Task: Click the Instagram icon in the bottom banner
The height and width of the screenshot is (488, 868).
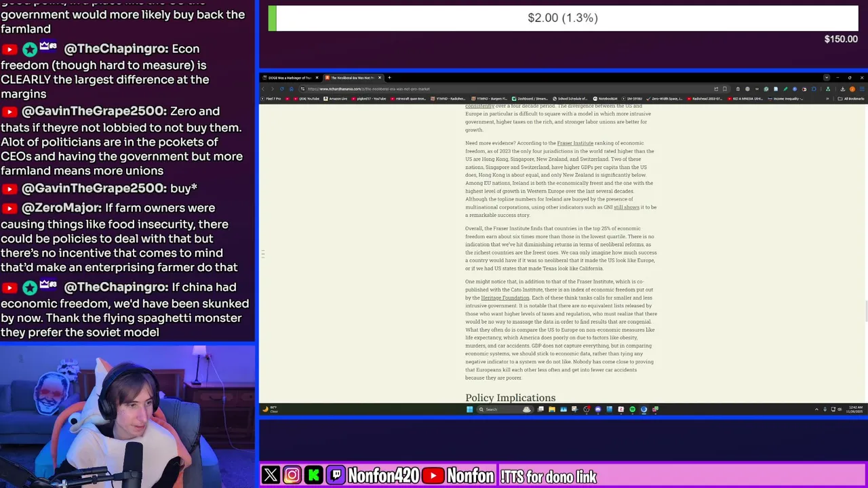Action: point(292,475)
